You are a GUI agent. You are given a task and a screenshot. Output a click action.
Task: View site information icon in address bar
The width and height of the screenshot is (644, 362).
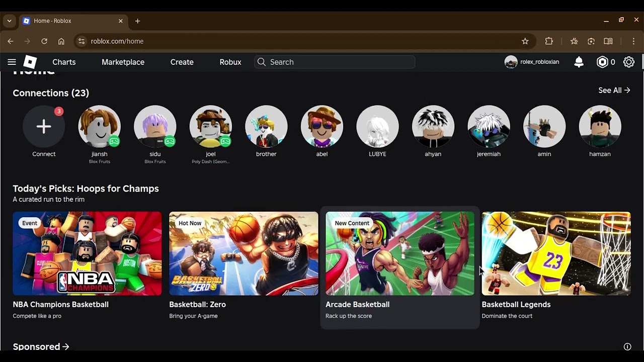[82, 41]
